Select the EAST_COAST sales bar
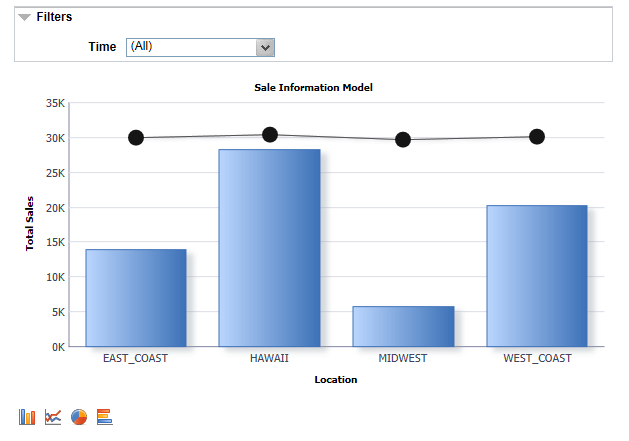Image resolution: width=629 pixels, height=441 pixels. pos(136,298)
